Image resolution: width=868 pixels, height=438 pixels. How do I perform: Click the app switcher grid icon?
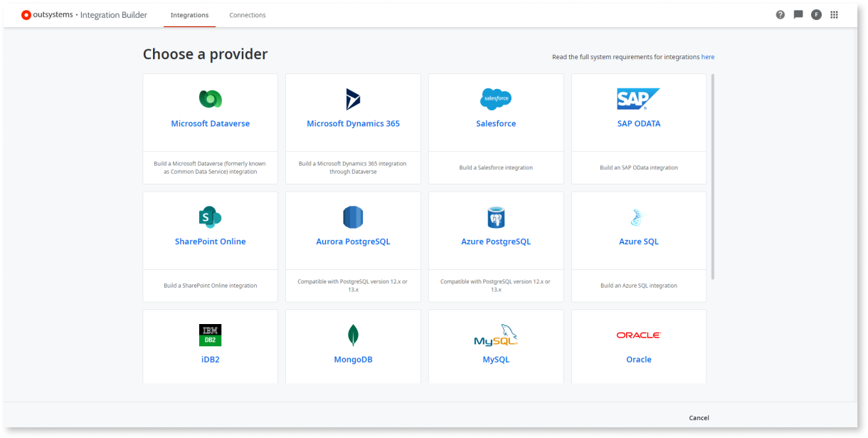[x=834, y=14]
